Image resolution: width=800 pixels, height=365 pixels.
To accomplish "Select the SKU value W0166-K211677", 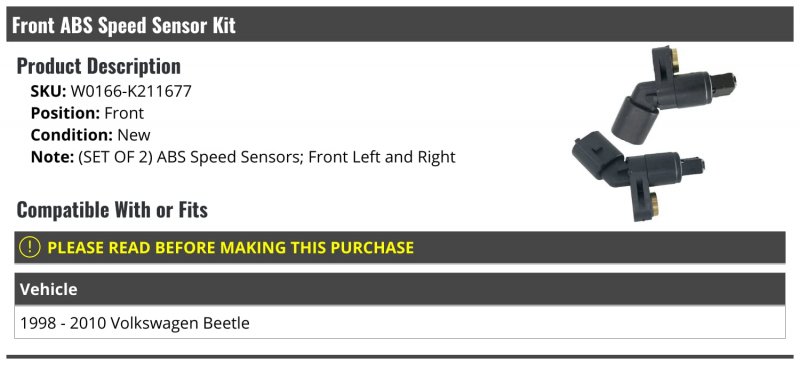I will coord(131,91).
